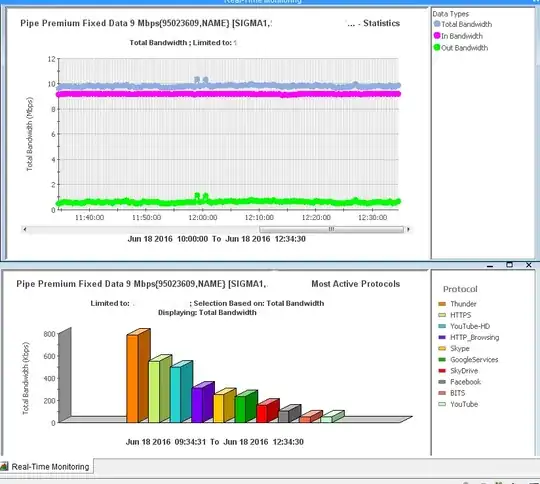The image size is (540, 484).
Task: Click 'Total Bandwidth ; Limited to' subtitle
Action: pos(180,43)
